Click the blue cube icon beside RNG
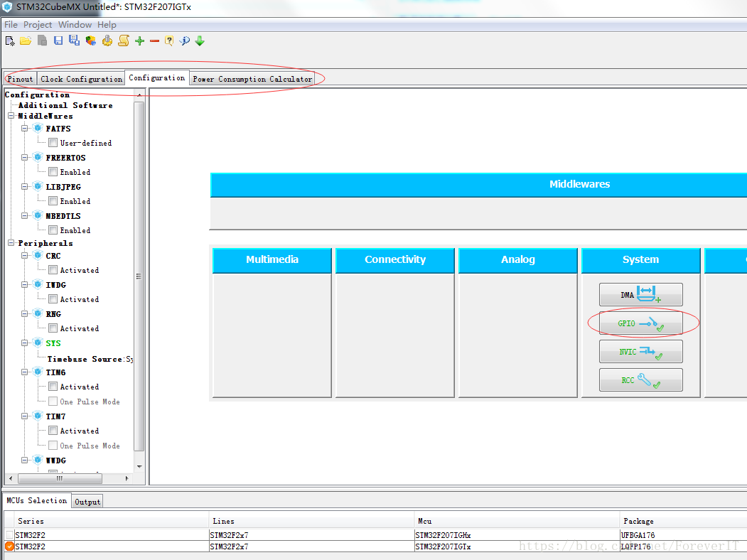The image size is (747, 560). pos(38,313)
